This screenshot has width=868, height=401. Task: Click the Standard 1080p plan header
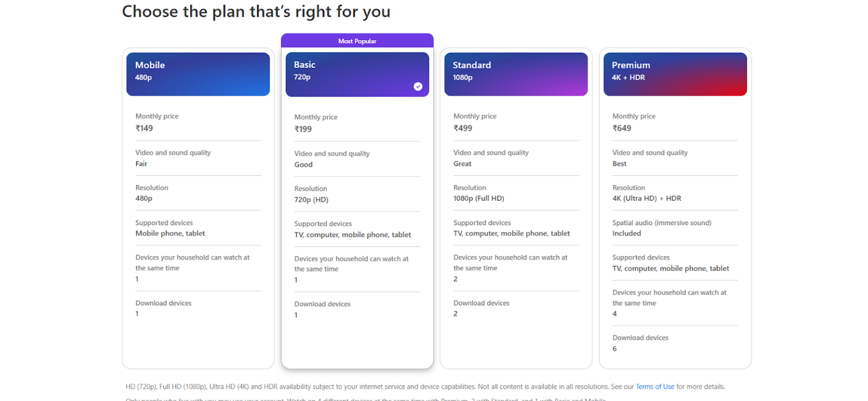[x=515, y=74]
